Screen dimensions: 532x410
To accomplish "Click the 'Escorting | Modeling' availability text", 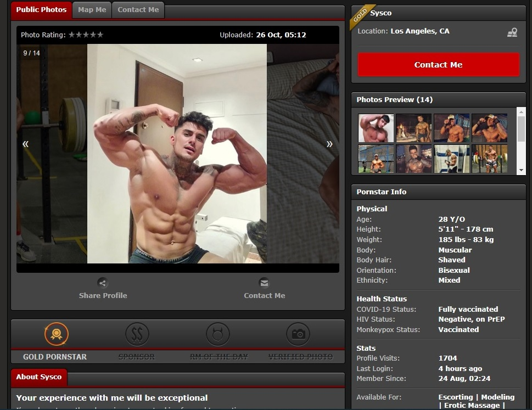I will 477,397.
